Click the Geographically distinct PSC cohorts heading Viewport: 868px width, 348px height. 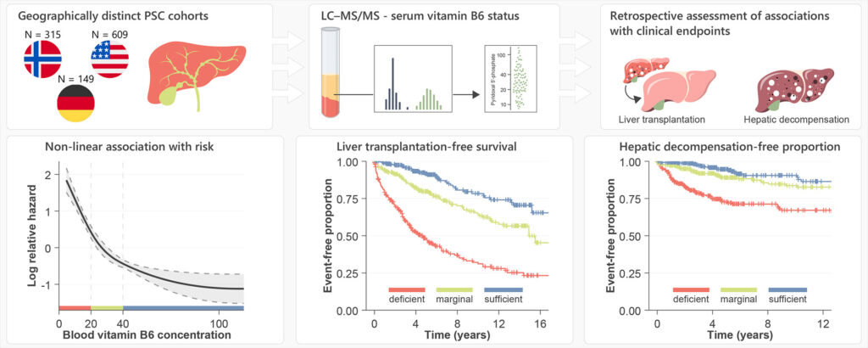pos(113,15)
